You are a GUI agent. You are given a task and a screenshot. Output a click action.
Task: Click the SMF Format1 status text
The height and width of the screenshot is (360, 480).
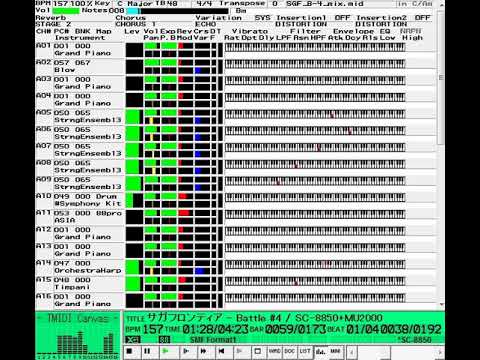click(213, 340)
